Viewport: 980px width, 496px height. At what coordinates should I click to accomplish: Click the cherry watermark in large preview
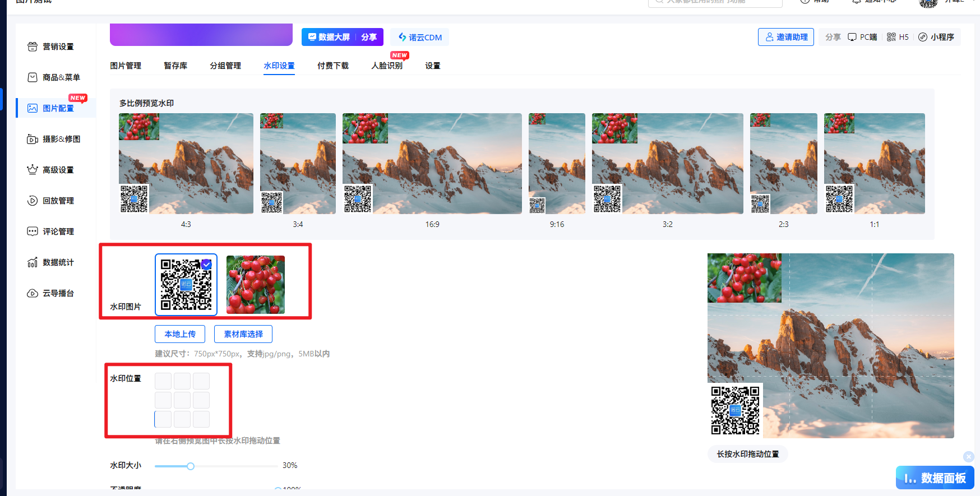click(745, 278)
